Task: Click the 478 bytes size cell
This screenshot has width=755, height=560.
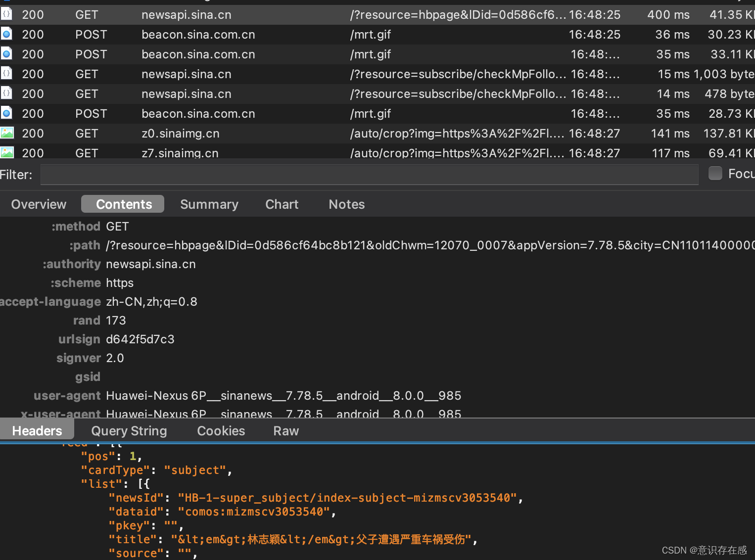Action: pos(729,94)
